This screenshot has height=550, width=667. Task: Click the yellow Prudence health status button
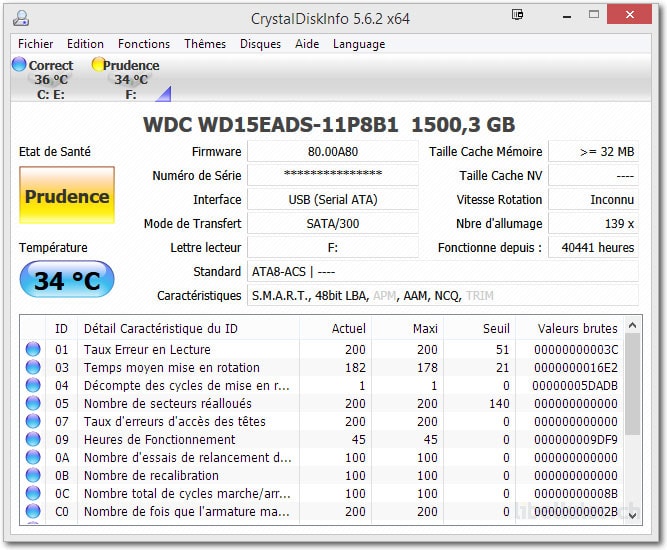(67, 195)
